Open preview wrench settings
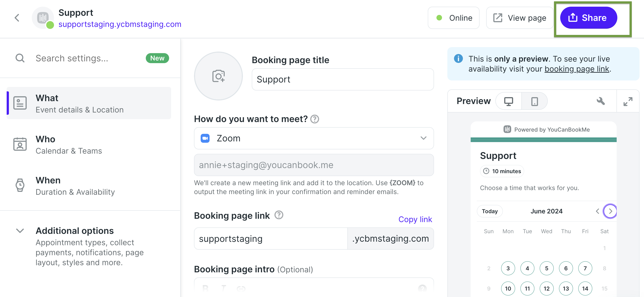 [x=600, y=101]
